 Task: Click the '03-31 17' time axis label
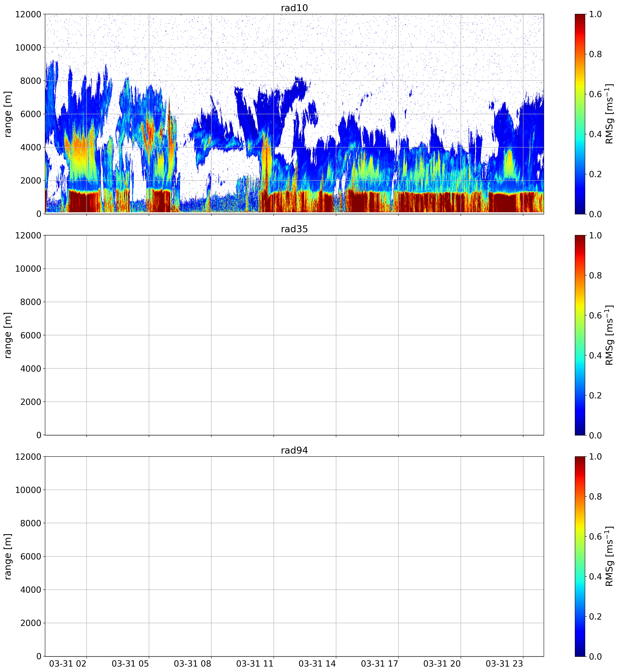click(379, 664)
